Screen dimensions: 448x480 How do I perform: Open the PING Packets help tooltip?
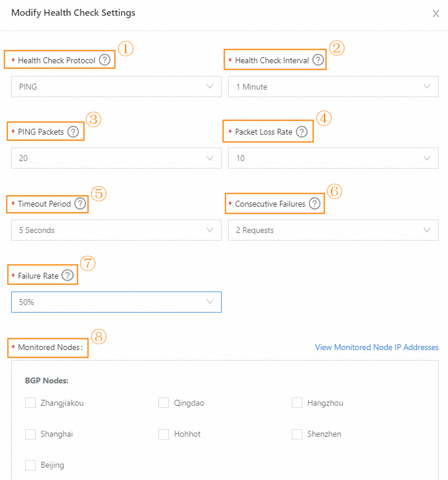[73, 132]
